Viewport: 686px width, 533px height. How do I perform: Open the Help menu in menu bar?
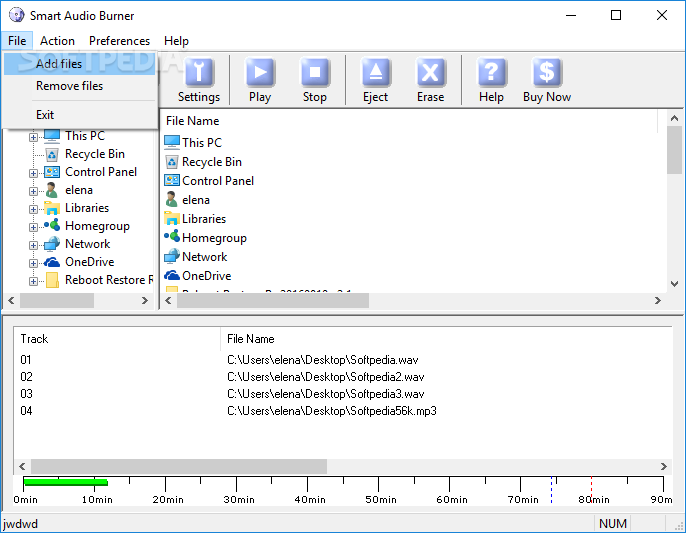tap(176, 41)
